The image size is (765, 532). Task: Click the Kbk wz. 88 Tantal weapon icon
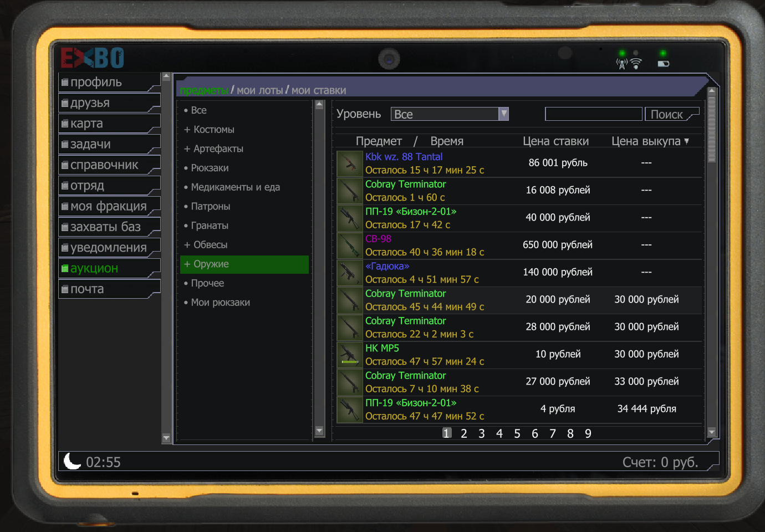point(350,163)
